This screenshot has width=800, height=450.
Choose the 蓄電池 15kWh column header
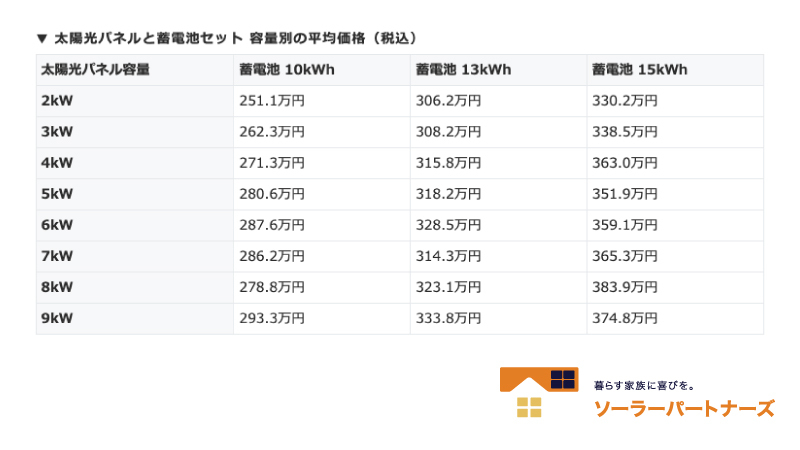(x=639, y=70)
